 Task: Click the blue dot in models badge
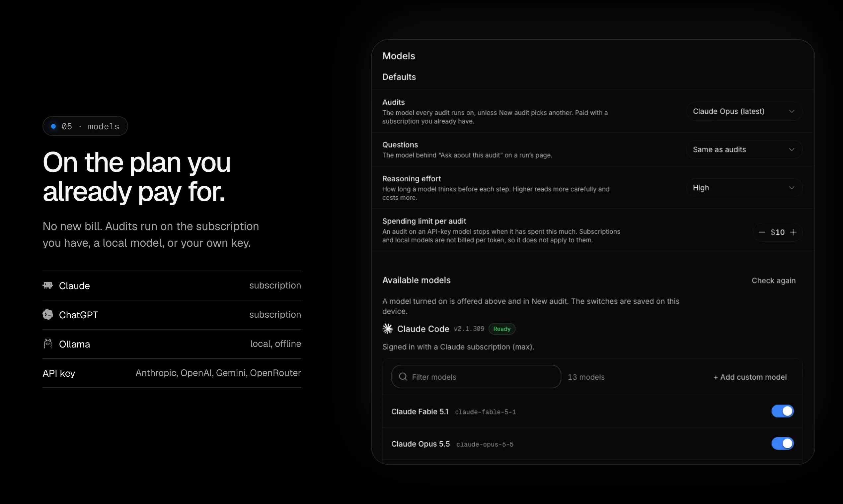53,126
